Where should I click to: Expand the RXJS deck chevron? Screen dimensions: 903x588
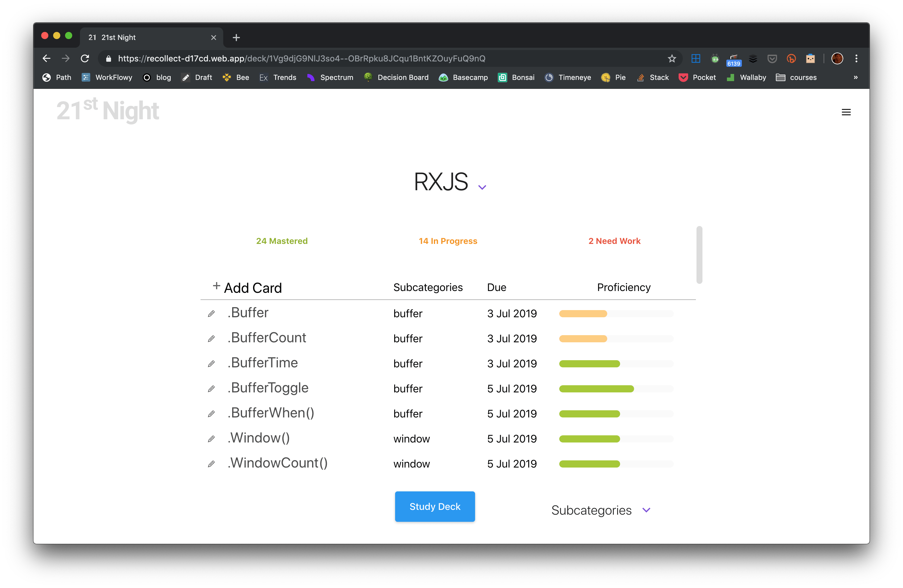click(x=482, y=187)
